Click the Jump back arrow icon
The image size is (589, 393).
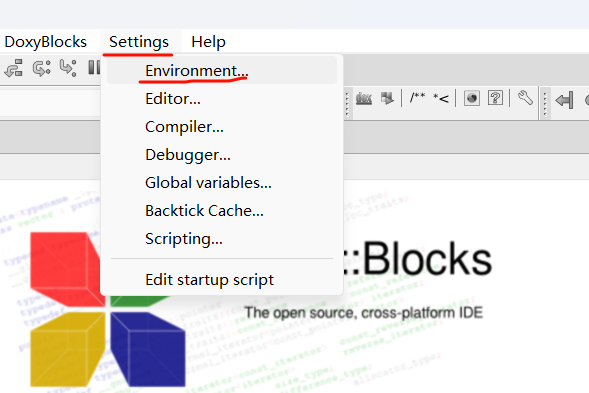coord(564,100)
